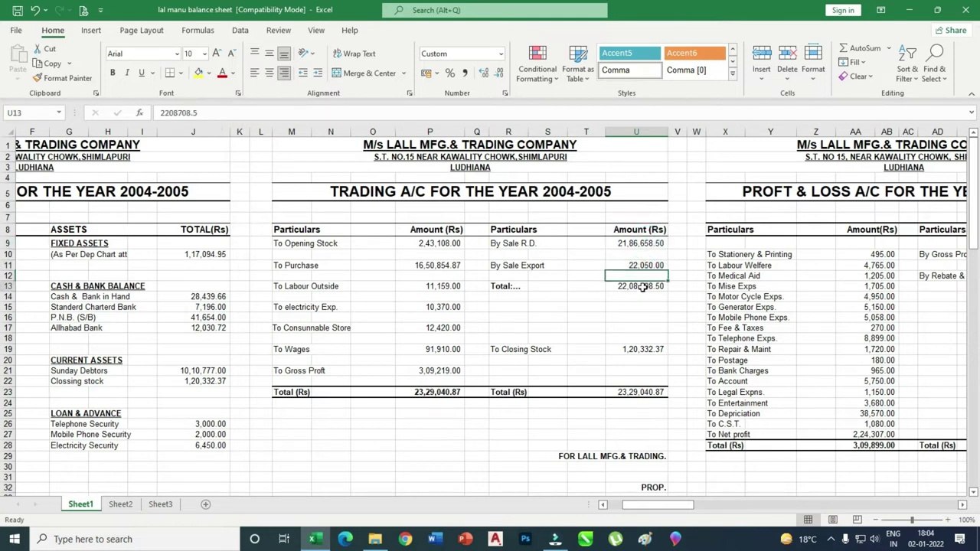Toggle Bold formatting

113,73
